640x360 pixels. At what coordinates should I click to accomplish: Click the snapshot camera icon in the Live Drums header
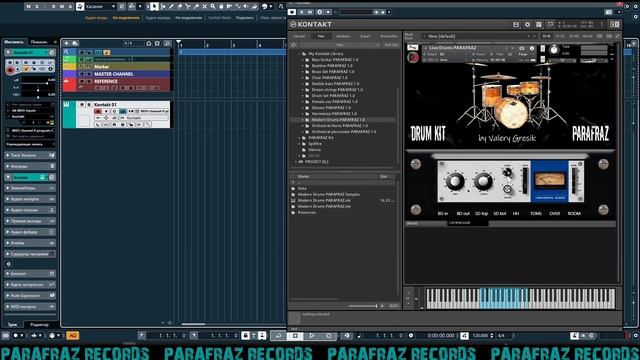point(522,48)
